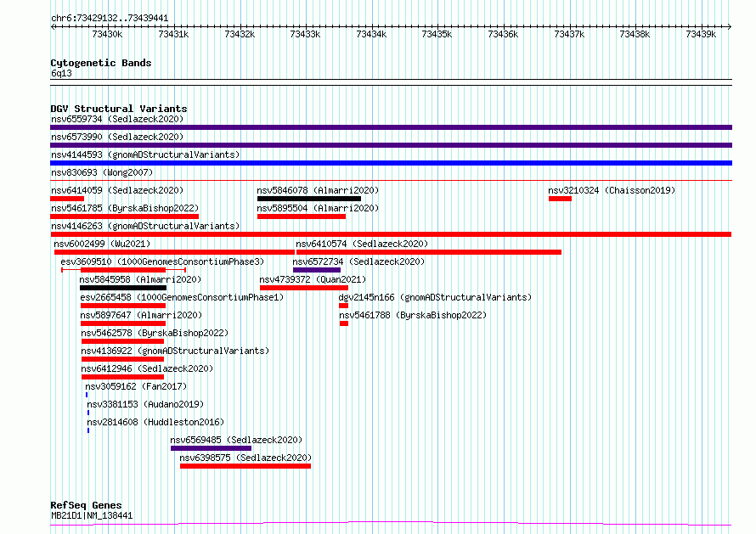Screen dimensions: 756x534
Task: Select the blue tick under nsv3059162
Action: [87, 395]
